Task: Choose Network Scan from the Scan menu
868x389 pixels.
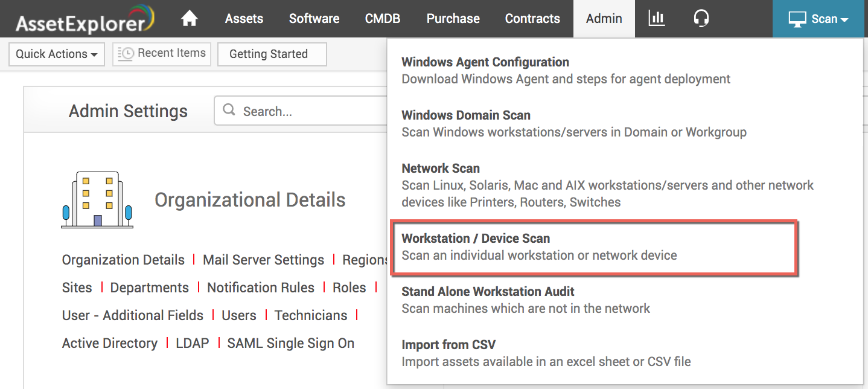Action: (x=440, y=168)
